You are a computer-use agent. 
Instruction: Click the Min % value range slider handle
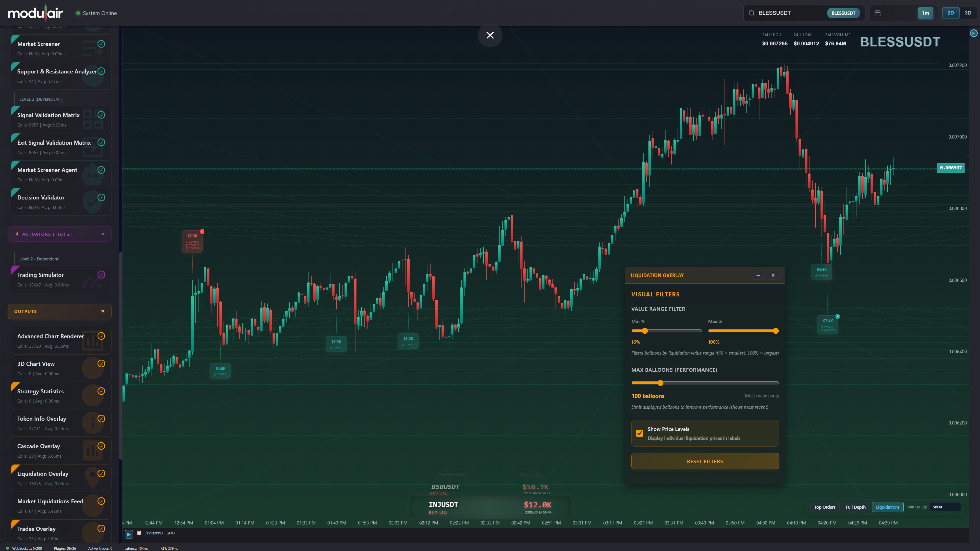[644, 331]
